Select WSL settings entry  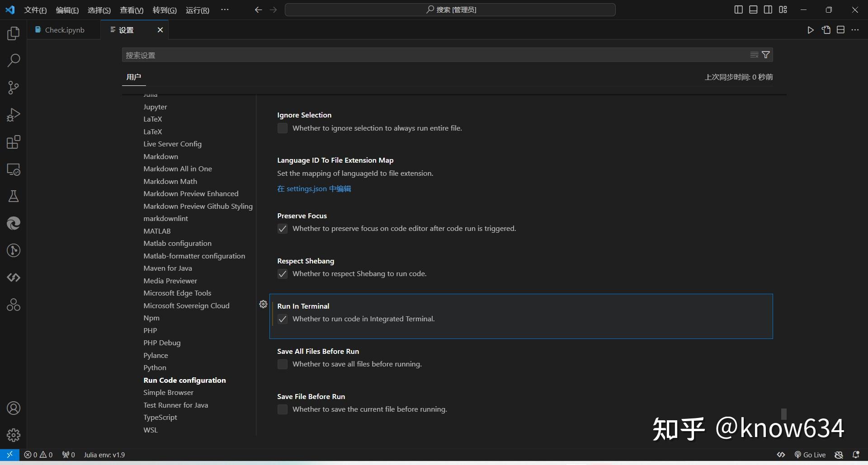point(151,430)
